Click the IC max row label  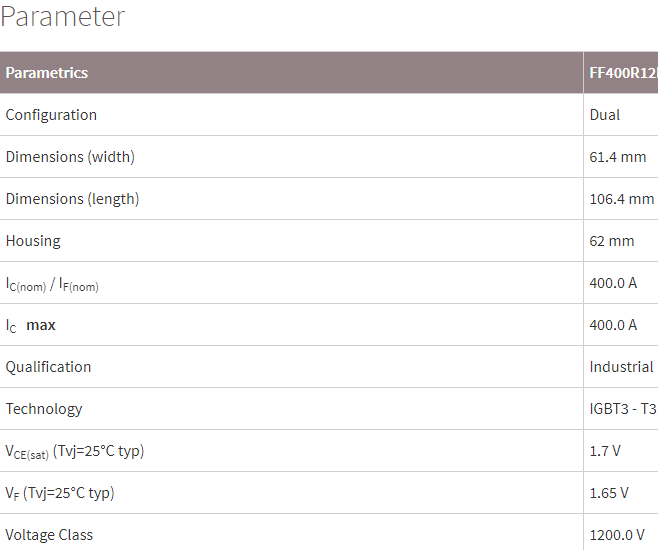point(30,326)
